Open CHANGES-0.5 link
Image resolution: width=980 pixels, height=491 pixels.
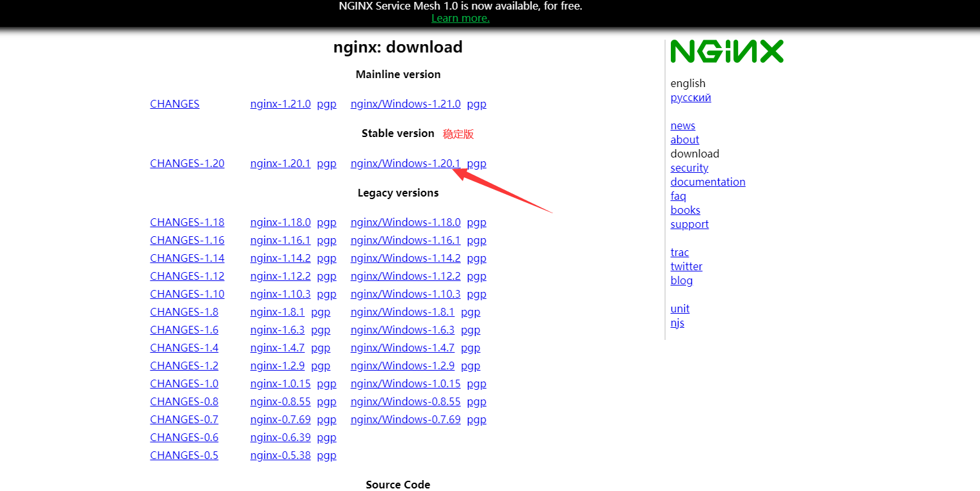pos(184,455)
